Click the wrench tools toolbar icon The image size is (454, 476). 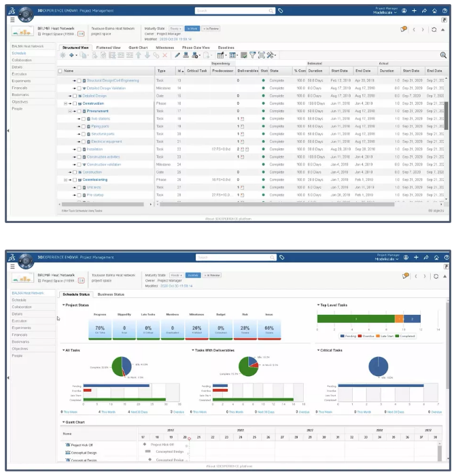coord(270,55)
